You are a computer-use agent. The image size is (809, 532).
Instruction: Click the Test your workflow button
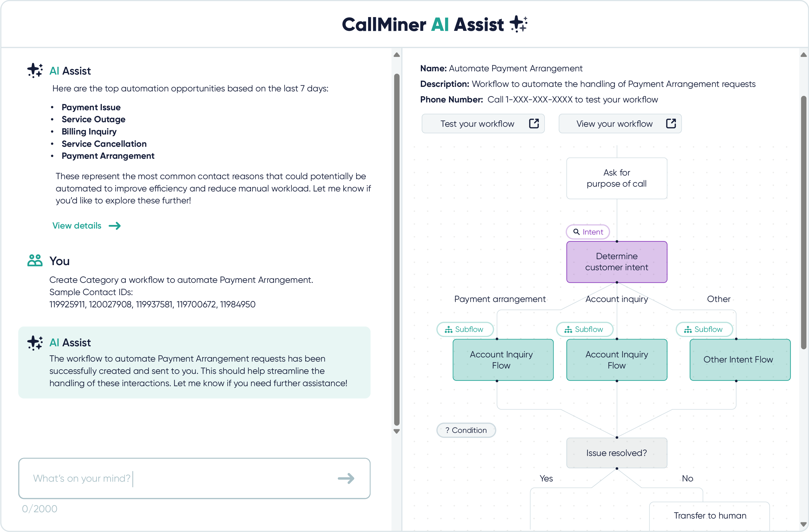click(x=483, y=123)
